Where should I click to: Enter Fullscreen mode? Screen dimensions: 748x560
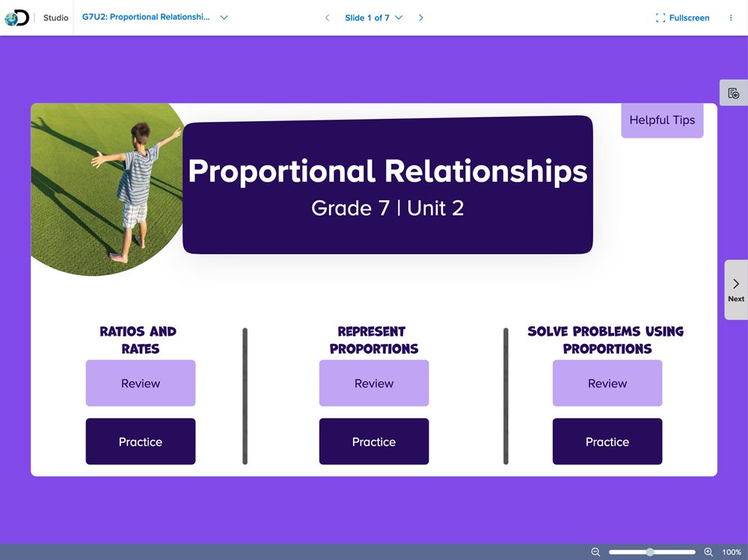[x=682, y=18]
